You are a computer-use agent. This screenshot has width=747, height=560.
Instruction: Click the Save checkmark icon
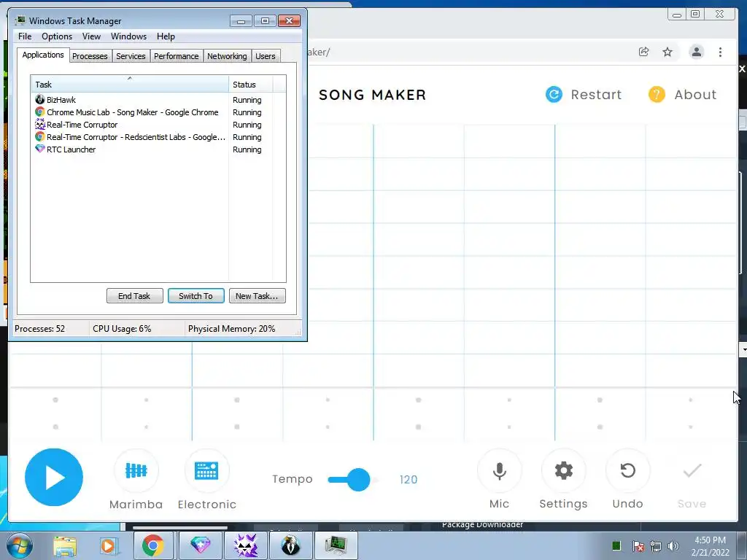point(692,471)
